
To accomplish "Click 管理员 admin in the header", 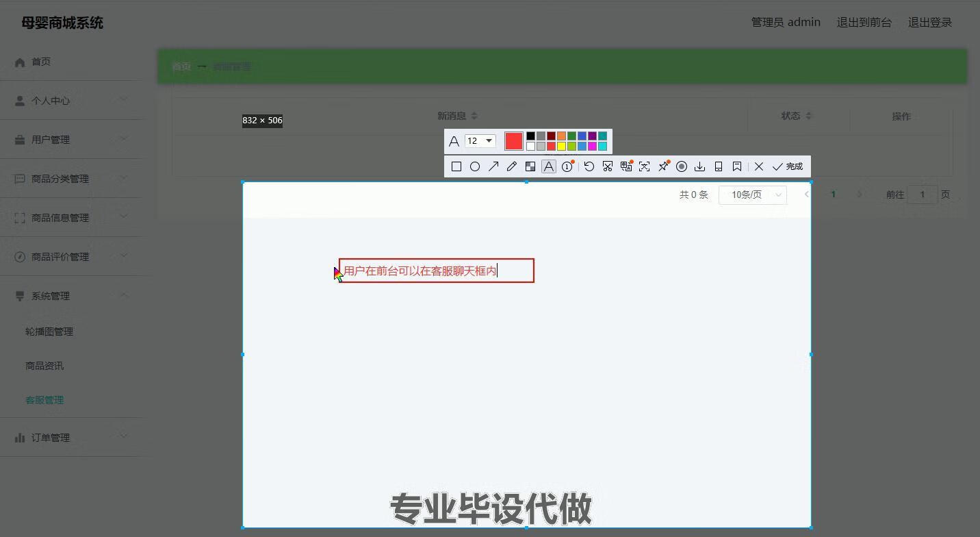I will point(786,23).
